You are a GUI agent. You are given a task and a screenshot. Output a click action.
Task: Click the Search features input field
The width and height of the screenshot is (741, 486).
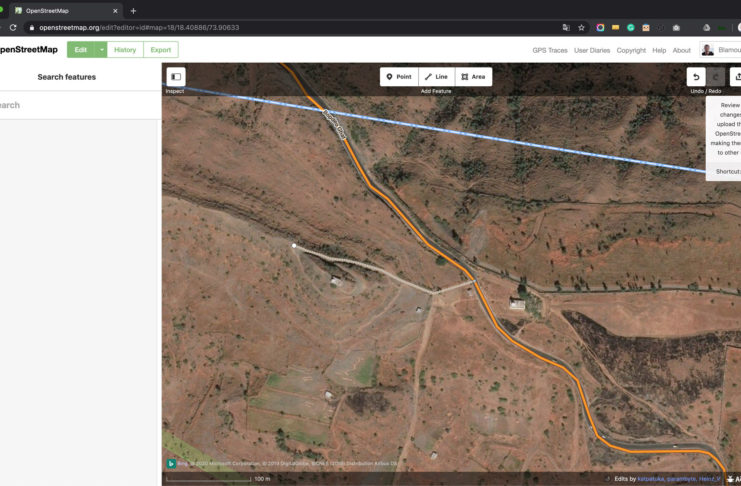pos(75,105)
